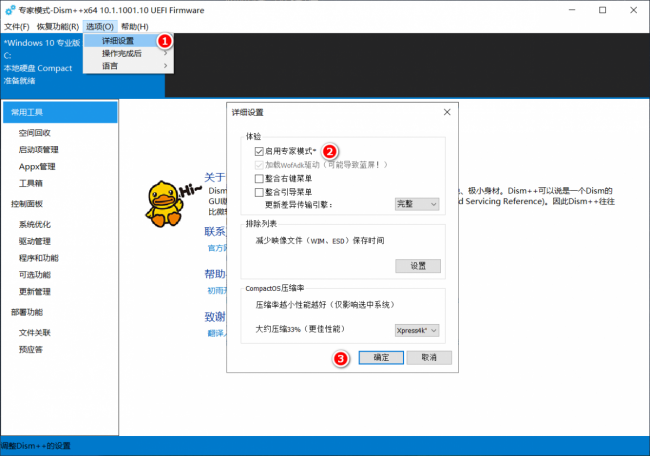Screen dimensions: 650x456
Task: Open 启动项管理 in sidebar
Action: pos(39,150)
